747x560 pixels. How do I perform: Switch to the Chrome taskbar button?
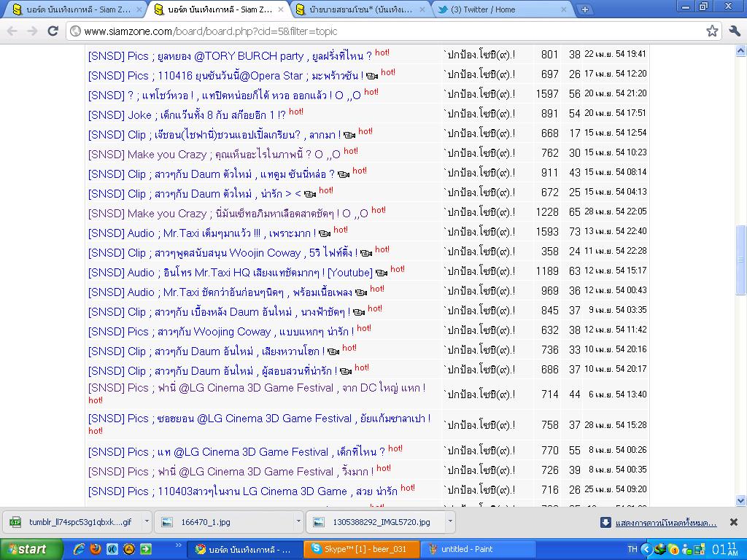244,550
